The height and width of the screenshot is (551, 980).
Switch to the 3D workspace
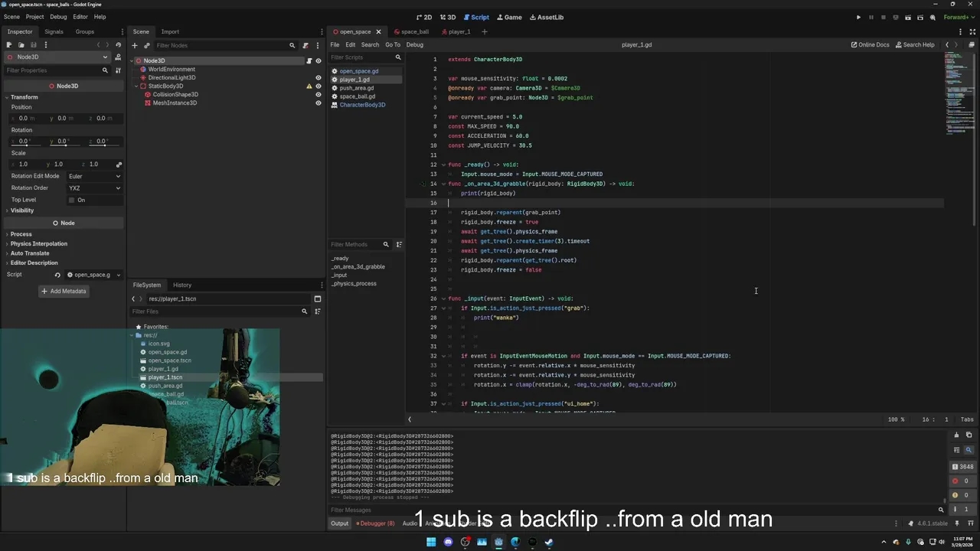448,17
